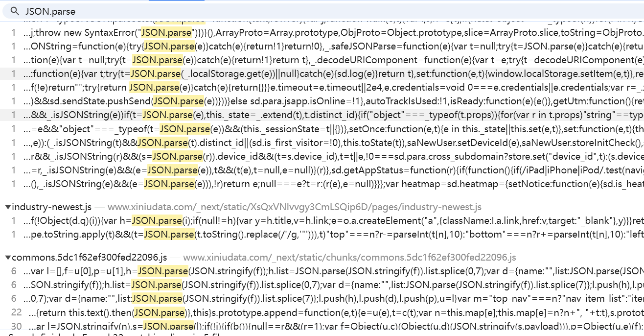The height and width of the screenshot is (336, 644).
Task: Open line 6 result starting '0,7);var d={name:'
Action: (322, 298)
